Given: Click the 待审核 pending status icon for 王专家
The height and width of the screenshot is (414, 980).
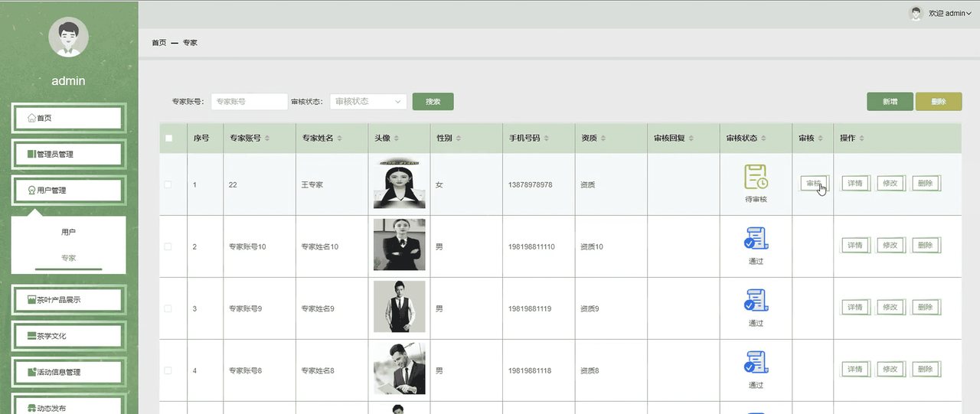Looking at the screenshot, I should pyautogui.click(x=756, y=178).
